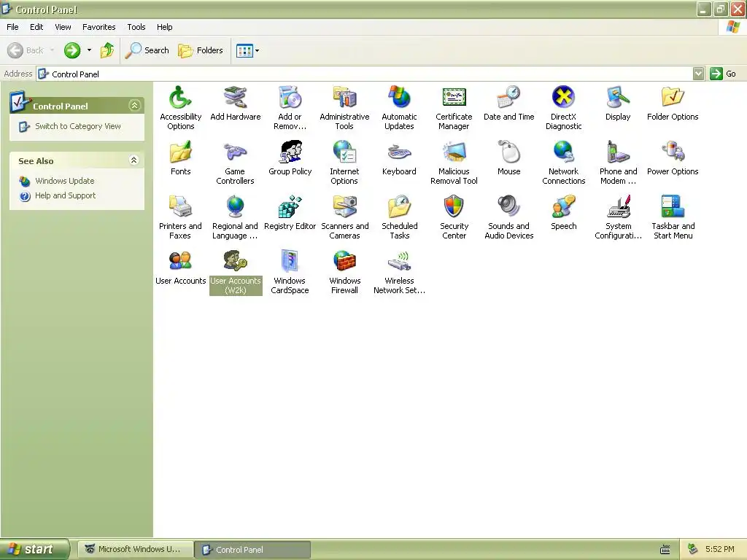Click the Go button

tap(723, 74)
